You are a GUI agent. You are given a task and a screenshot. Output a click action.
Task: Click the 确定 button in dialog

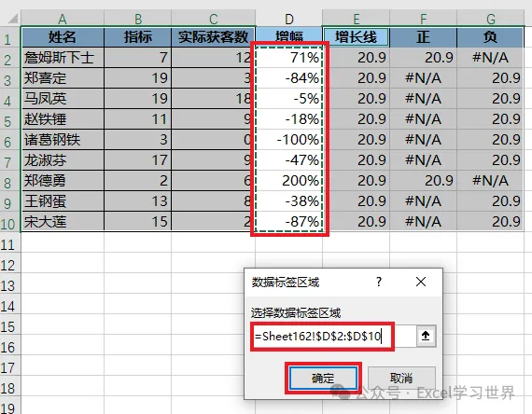pyautogui.click(x=323, y=378)
